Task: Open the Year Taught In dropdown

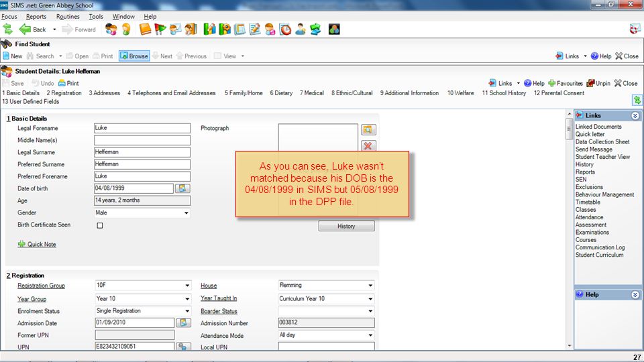Action: coord(370,299)
